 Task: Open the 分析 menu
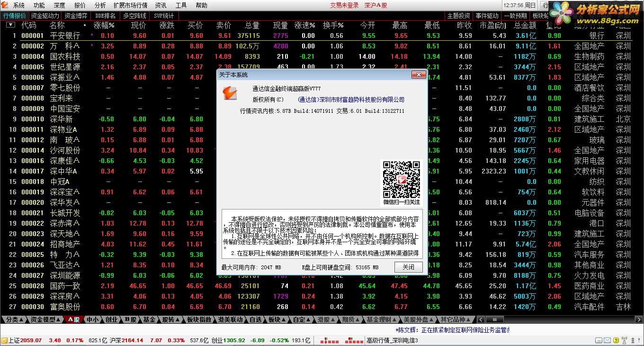[100, 5]
